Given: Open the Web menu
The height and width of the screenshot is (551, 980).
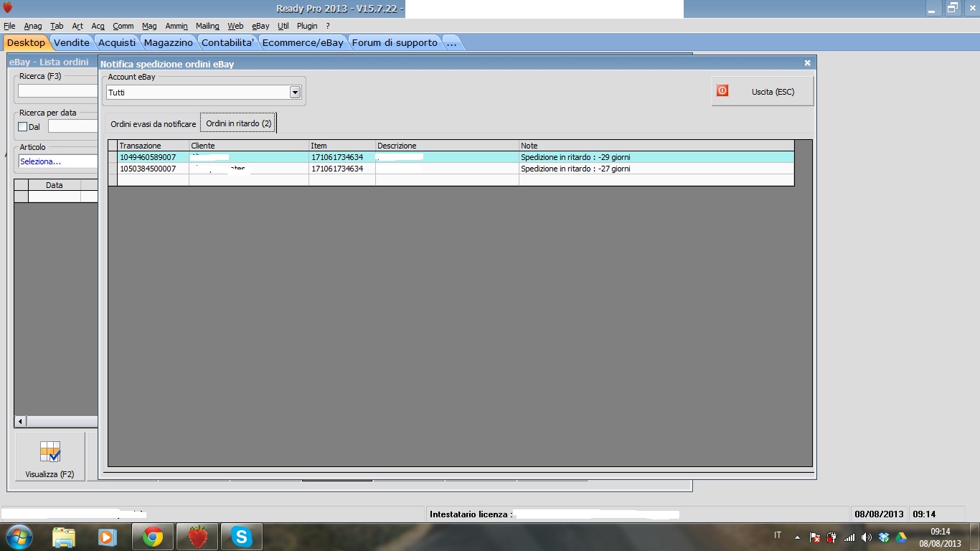Looking at the screenshot, I should [x=235, y=26].
